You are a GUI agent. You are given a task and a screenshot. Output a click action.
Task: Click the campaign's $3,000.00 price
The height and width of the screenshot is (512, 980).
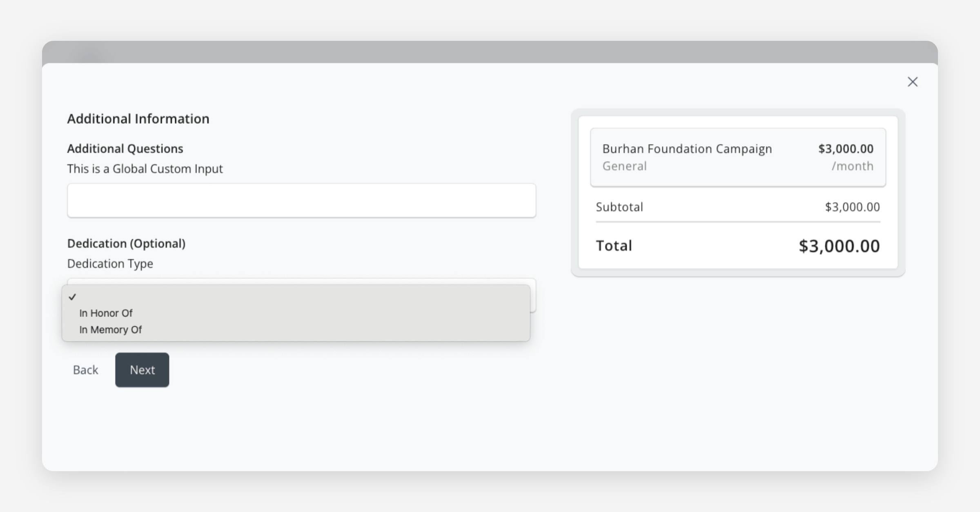[x=845, y=149]
